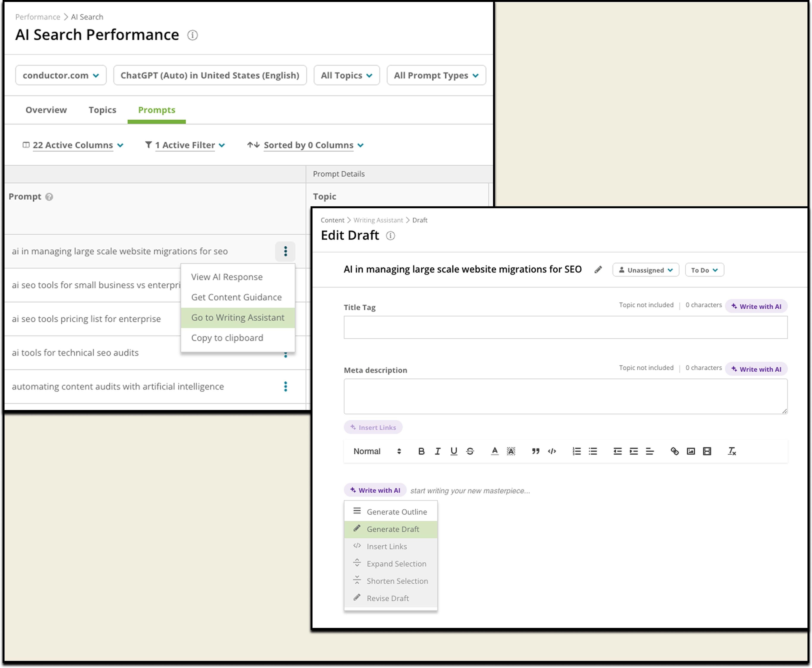Screen dimensions: 812x668
Task: Open the conductor.com domain dropdown
Action: [x=61, y=75]
